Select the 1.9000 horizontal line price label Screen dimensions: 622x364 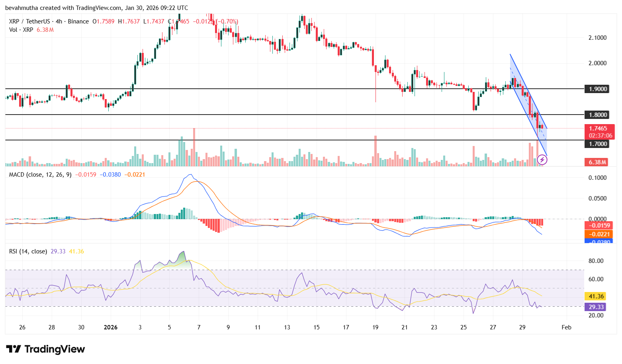coord(598,89)
